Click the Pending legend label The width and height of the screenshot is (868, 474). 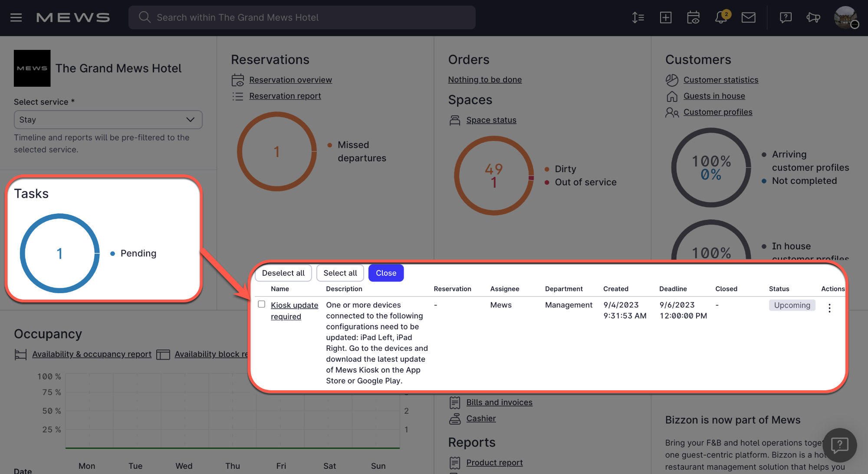138,253
